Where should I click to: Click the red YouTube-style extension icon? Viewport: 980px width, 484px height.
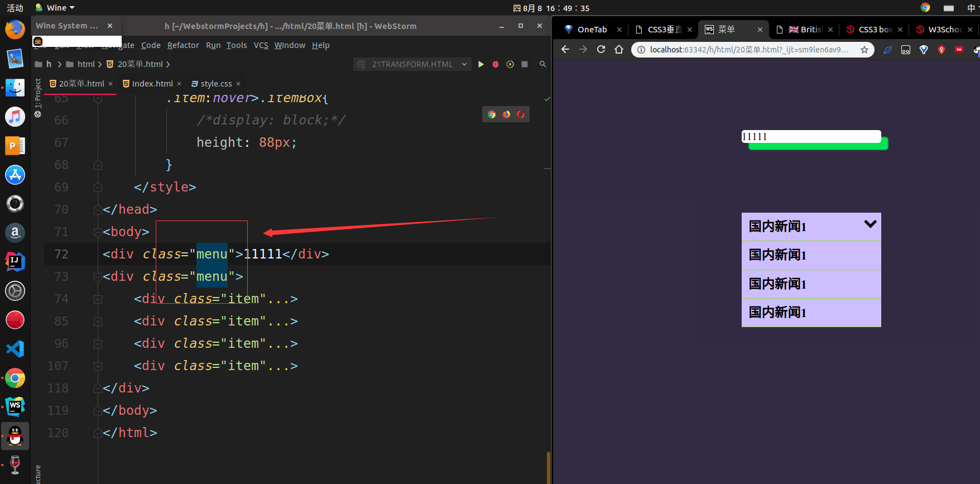(959, 50)
